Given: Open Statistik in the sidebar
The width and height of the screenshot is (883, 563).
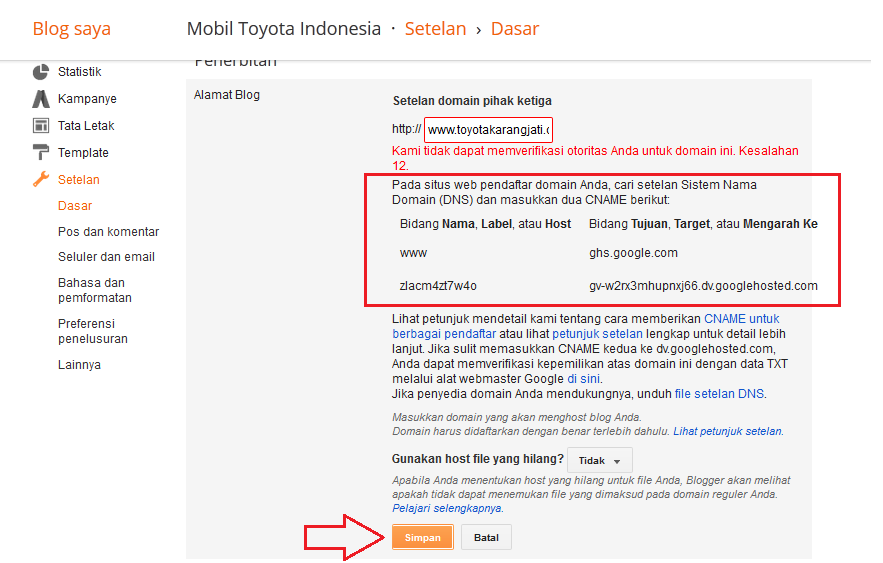Looking at the screenshot, I should coord(79,72).
